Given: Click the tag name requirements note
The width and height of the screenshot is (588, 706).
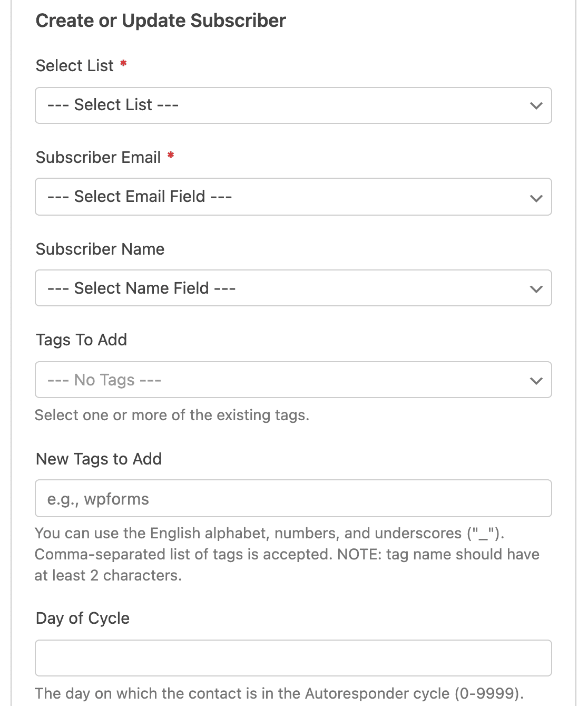Looking at the screenshot, I should (287, 554).
